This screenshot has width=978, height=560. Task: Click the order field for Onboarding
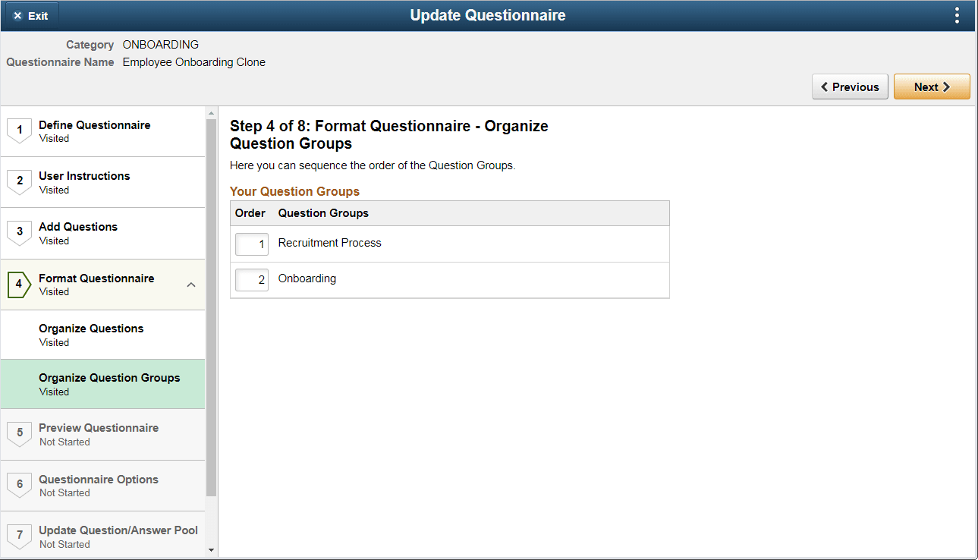(x=251, y=279)
